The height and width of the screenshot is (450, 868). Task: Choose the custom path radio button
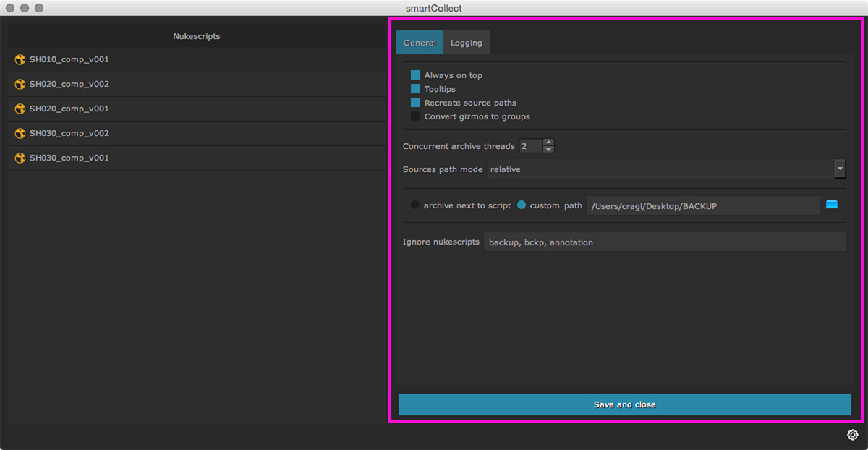(x=522, y=205)
